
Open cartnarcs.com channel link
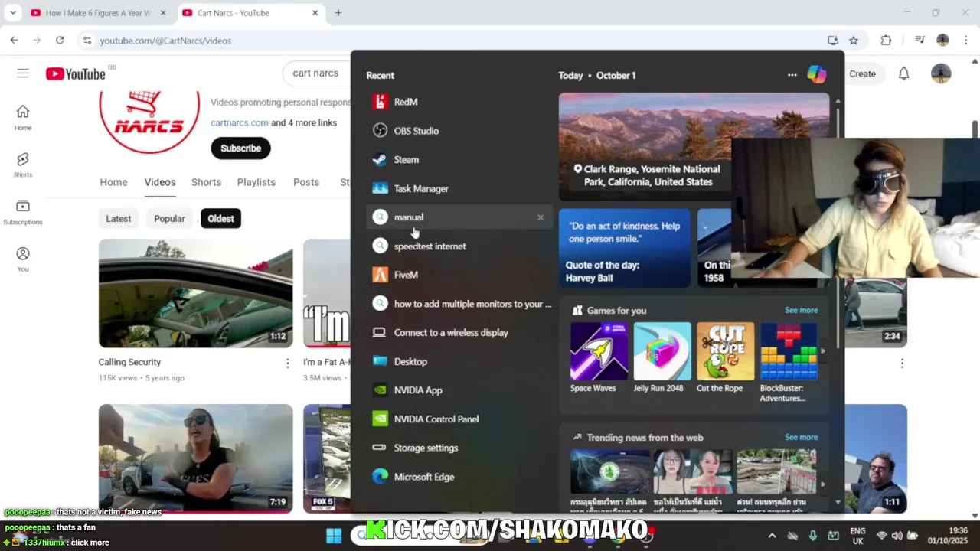[x=239, y=122]
